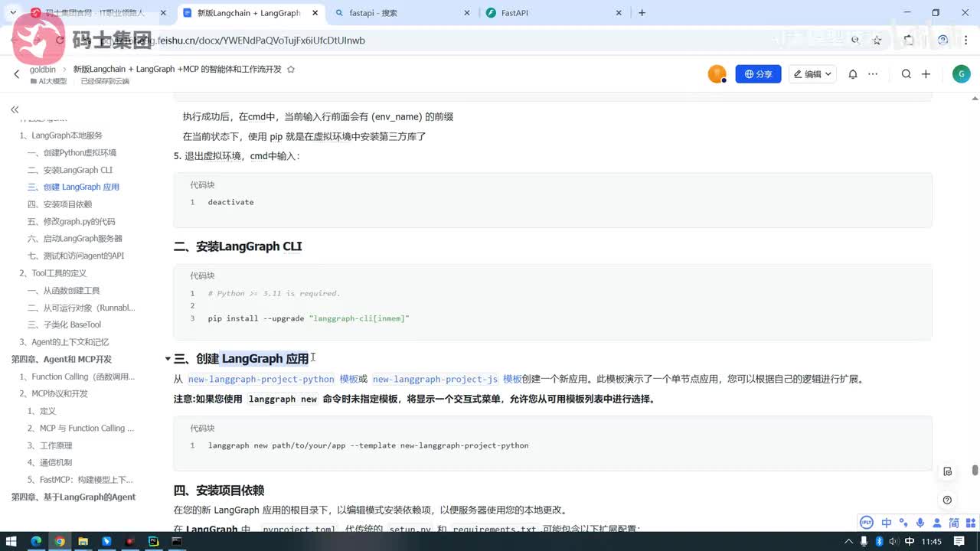Switch to the FastAPI tab
Screen dimensions: 980x551
click(x=554, y=13)
